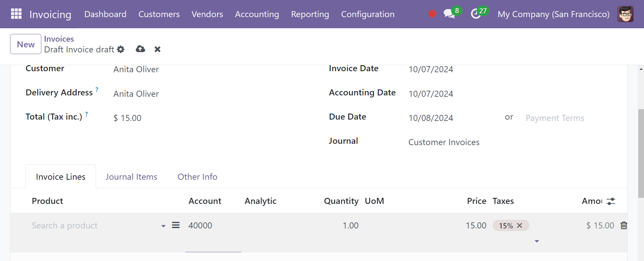
Task: Open the user avatar menu
Action: coord(625,14)
